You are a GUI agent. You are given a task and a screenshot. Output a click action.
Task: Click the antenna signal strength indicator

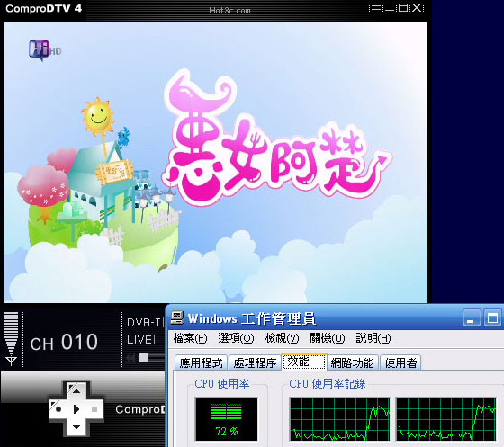pos(11,339)
